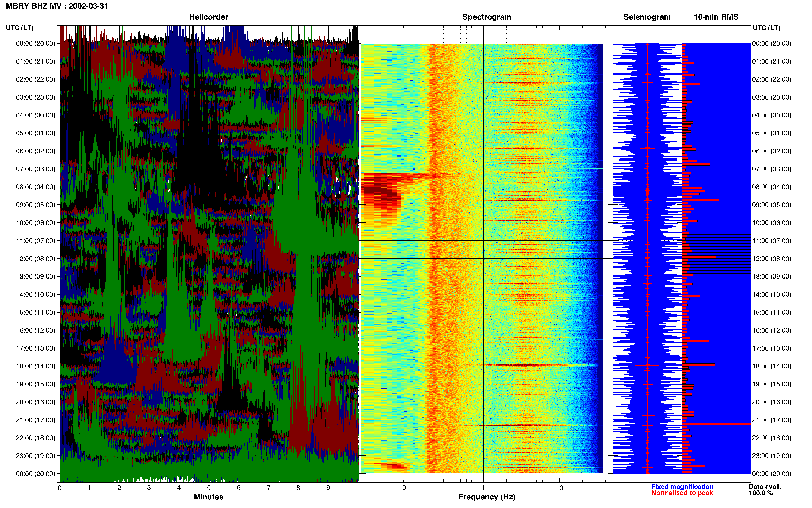Click minute tick '9' under helicorder
Screen dimensions: 812x508
[x=328, y=488]
